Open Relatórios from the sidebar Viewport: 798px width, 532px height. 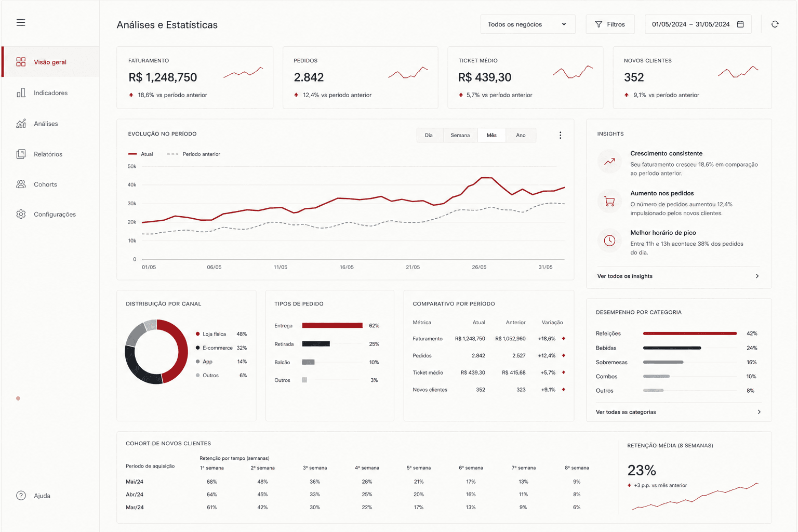click(50, 154)
